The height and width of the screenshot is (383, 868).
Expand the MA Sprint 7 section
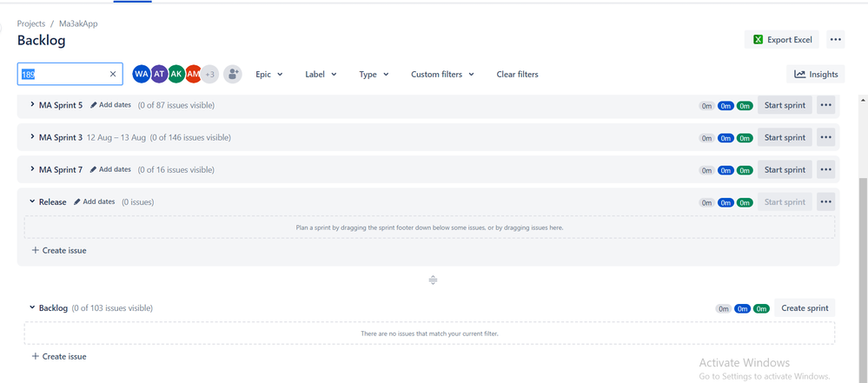tap(32, 169)
